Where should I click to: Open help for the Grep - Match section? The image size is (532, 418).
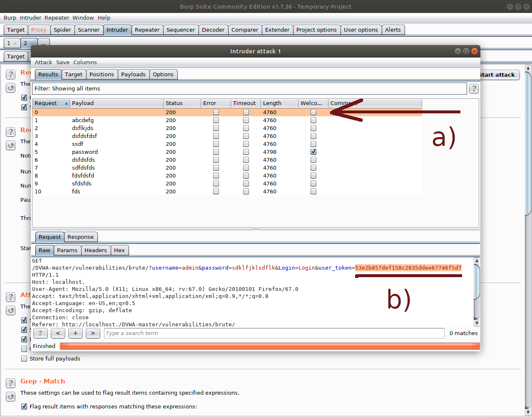point(11,383)
